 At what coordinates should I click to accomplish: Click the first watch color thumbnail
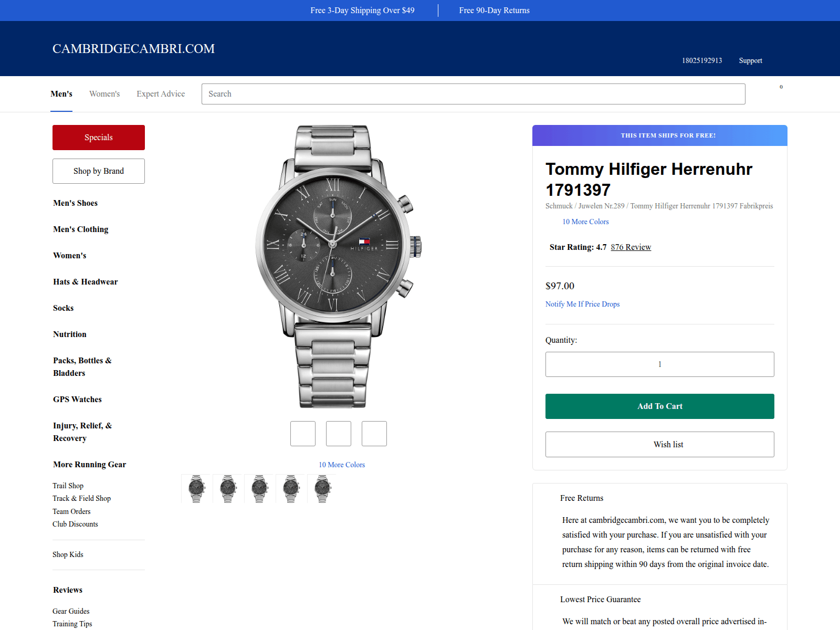coord(196,489)
